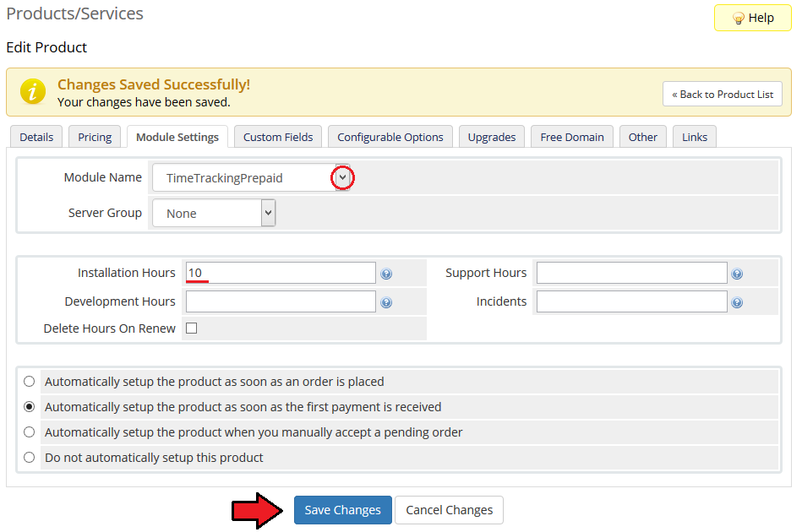
Task: Click the Products/Services page heading
Action: [74, 14]
